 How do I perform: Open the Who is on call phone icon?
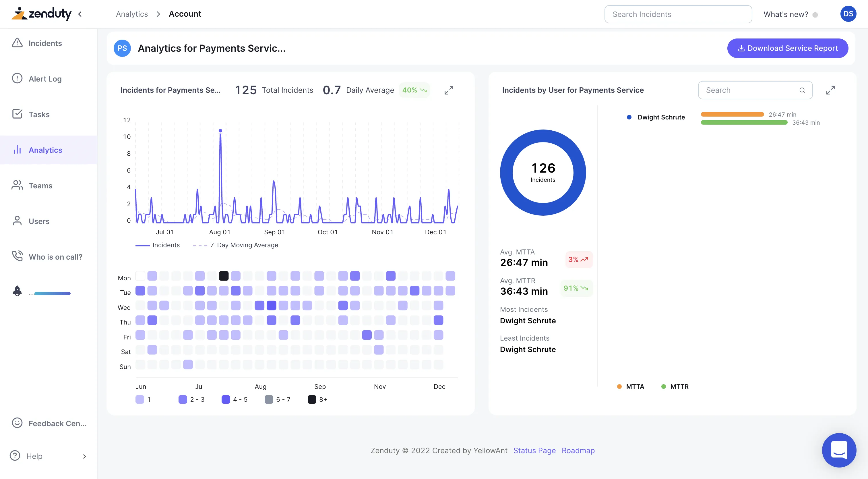[17, 256]
